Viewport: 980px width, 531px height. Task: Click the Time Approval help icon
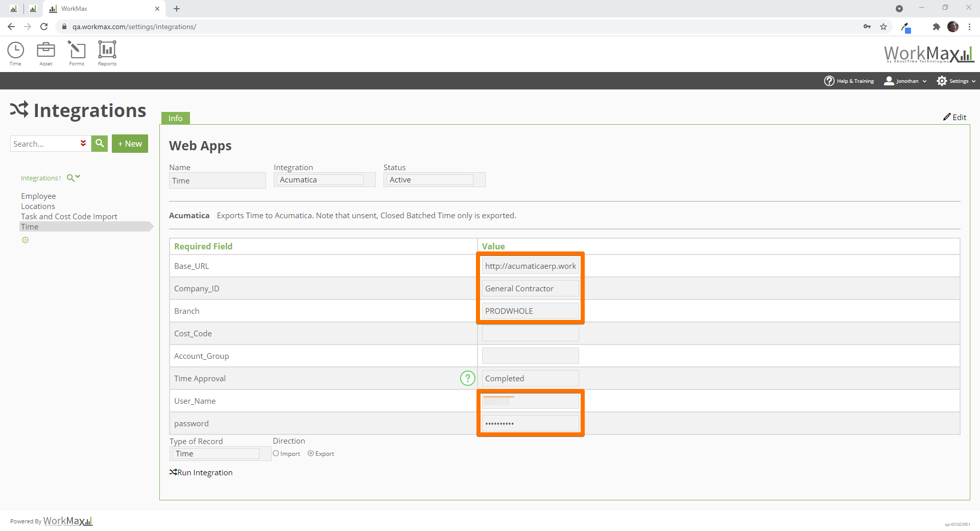pyautogui.click(x=467, y=378)
